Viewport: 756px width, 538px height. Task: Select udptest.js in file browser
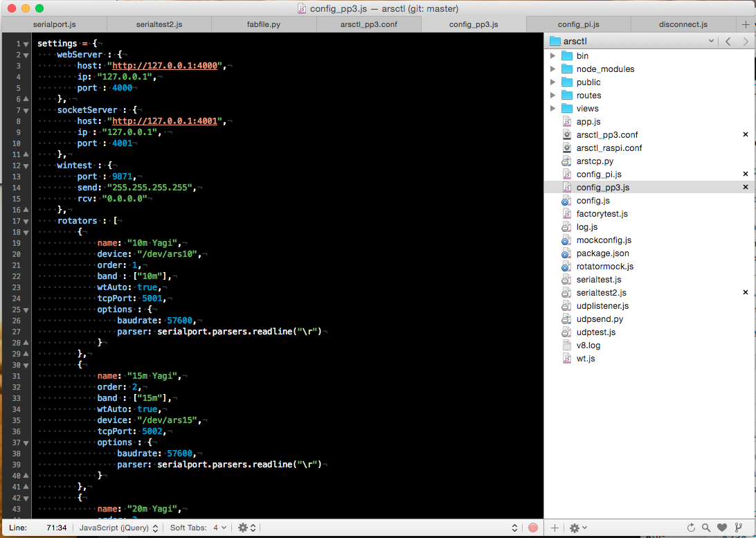(x=596, y=332)
